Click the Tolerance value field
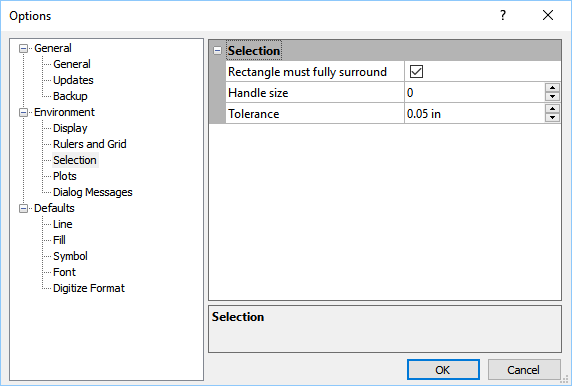572x386 pixels. (x=475, y=114)
